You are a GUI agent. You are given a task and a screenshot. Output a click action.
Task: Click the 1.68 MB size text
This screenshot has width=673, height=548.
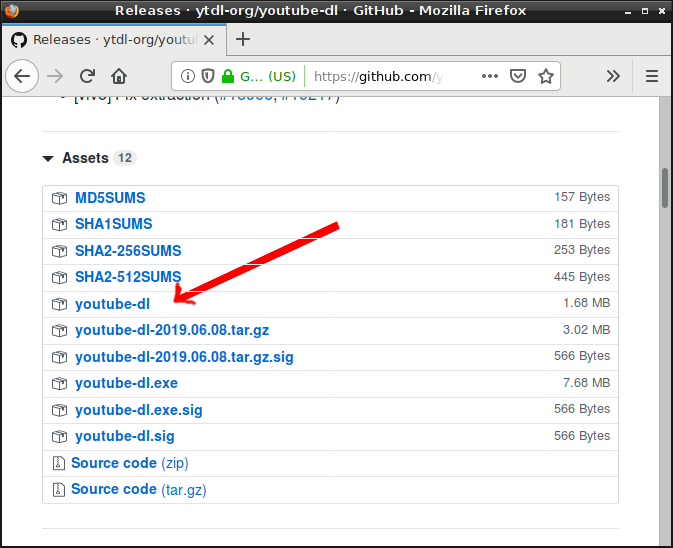(x=586, y=303)
